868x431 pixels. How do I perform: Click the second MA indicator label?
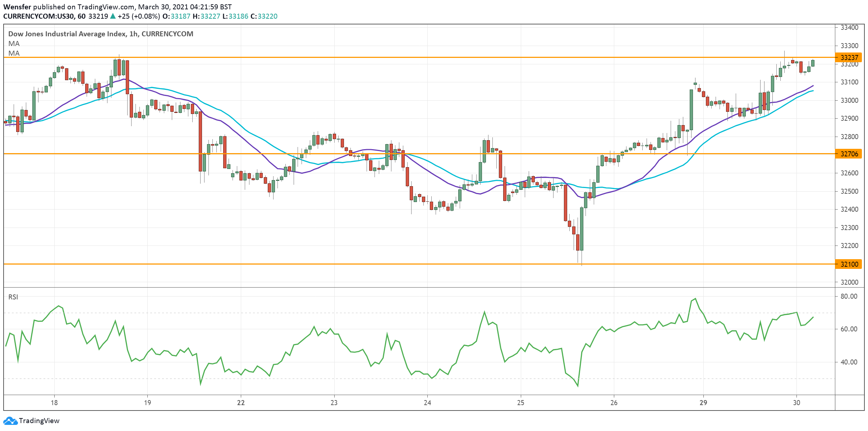point(14,53)
